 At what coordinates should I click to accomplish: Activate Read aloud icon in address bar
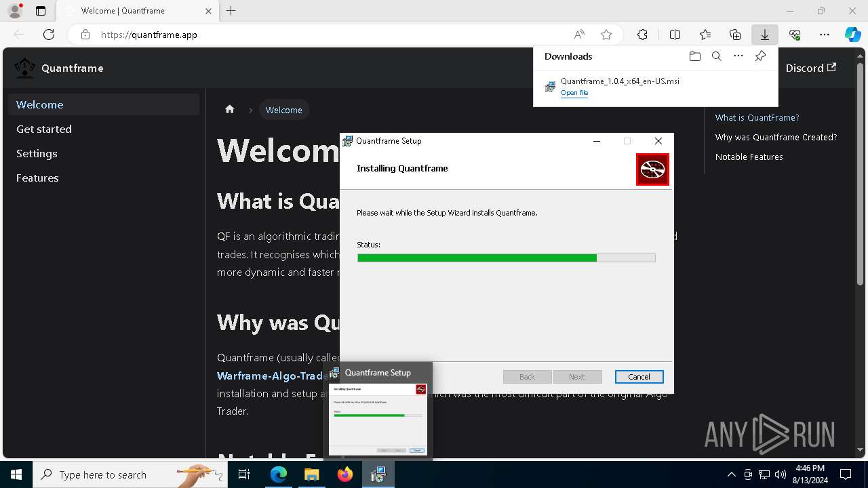(x=579, y=35)
